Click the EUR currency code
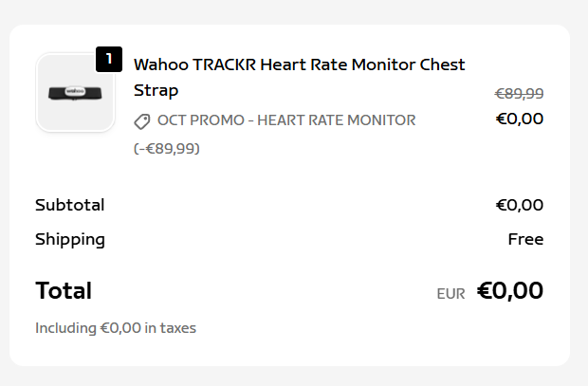 (x=450, y=294)
